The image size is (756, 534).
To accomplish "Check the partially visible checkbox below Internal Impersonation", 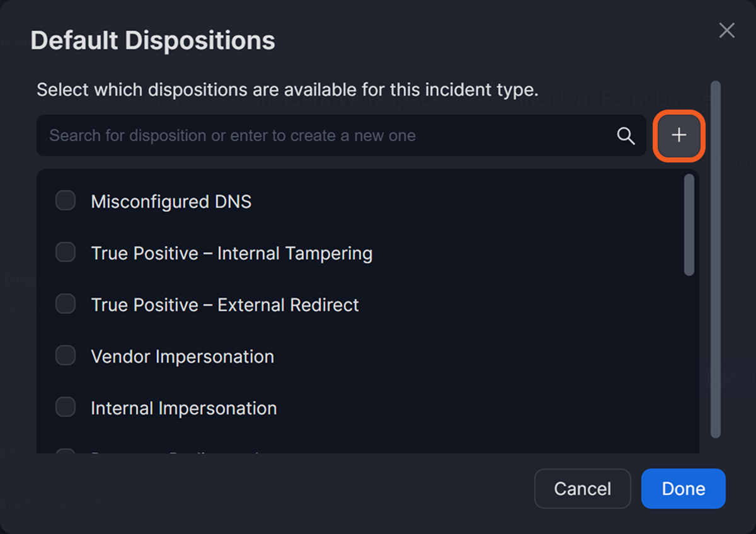I will tap(66, 450).
